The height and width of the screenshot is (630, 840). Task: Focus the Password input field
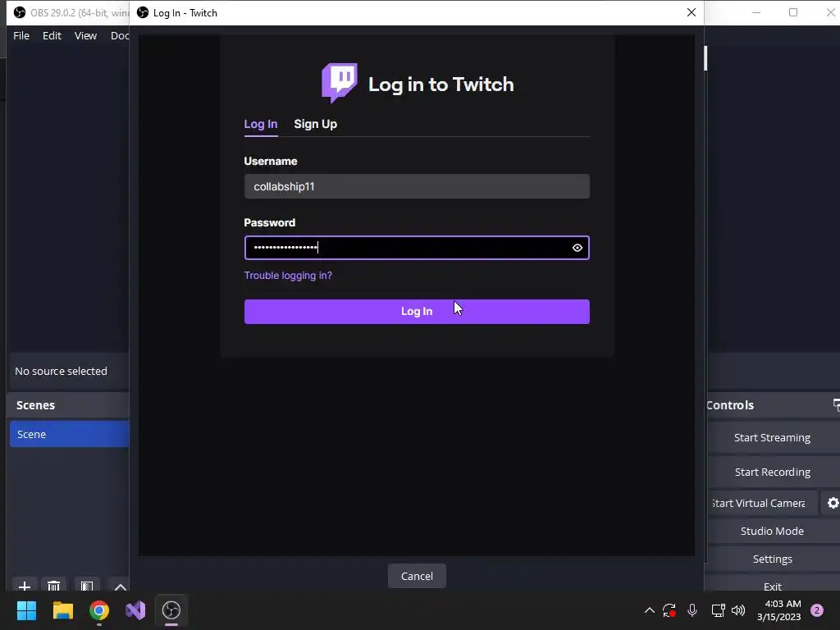(x=417, y=248)
